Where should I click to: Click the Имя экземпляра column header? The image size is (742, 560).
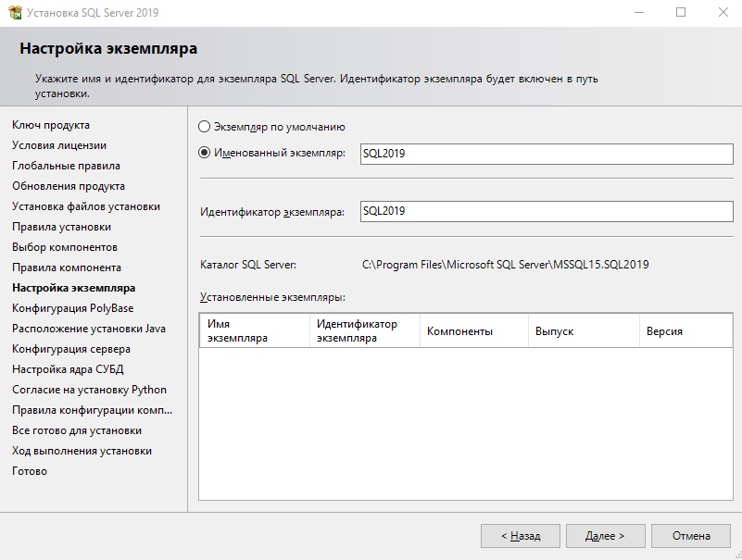pyautogui.click(x=255, y=330)
